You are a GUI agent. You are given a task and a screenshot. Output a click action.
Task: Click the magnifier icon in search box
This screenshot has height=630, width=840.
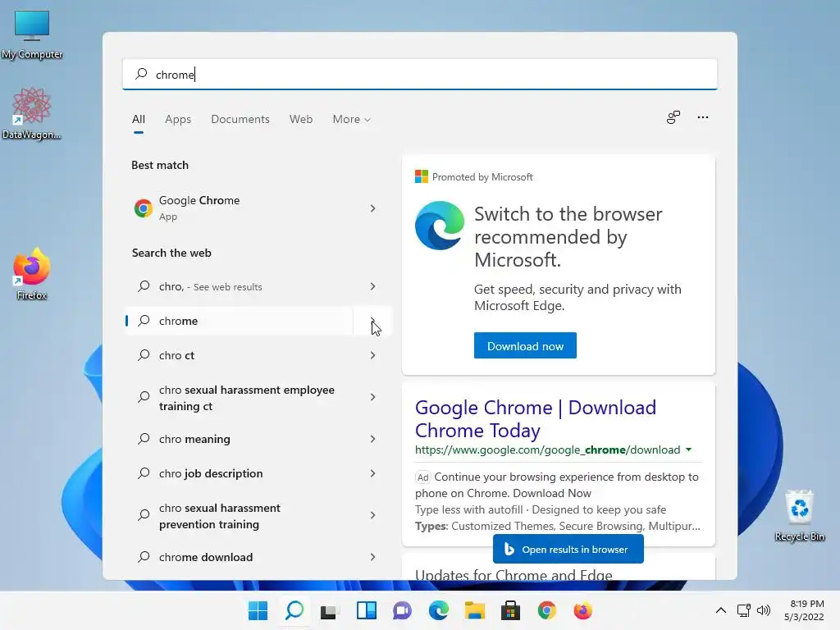point(141,74)
